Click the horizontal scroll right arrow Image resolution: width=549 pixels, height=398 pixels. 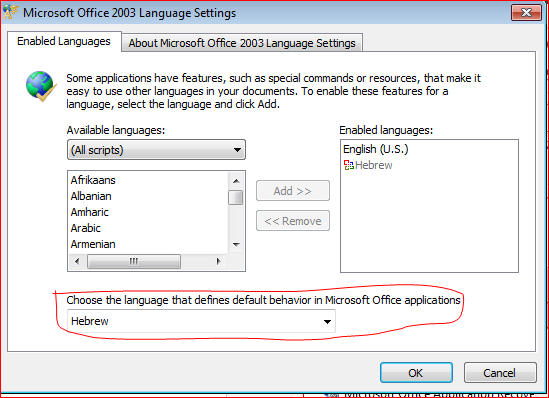pyautogui.click(x=219, y=261)
